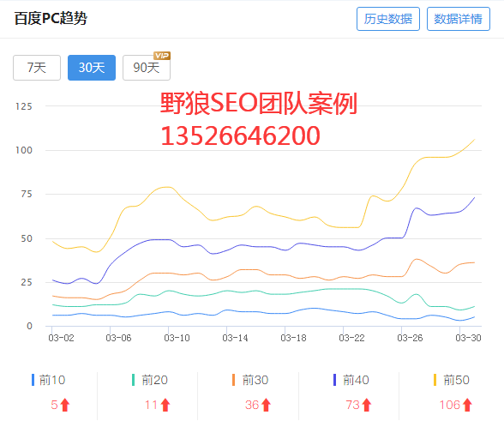The width and height of the screenshot is (504, 433).
Task: Click the red up arrow beside 73
Action: 367,405
